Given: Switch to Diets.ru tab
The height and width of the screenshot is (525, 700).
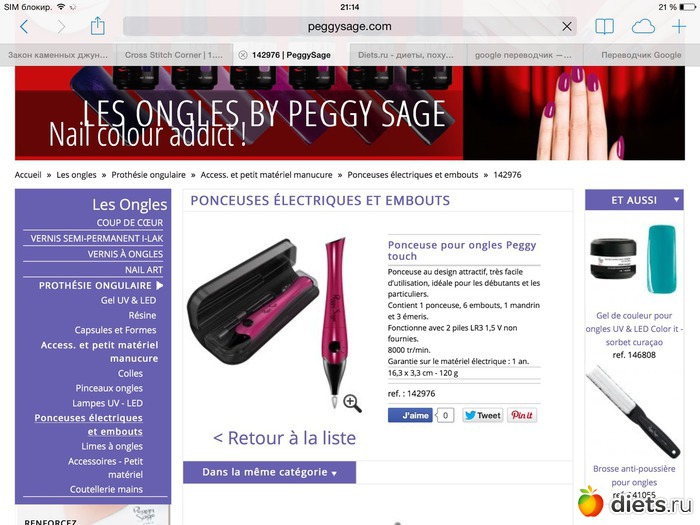Looking at the screenshot, I should pos(405,55).
